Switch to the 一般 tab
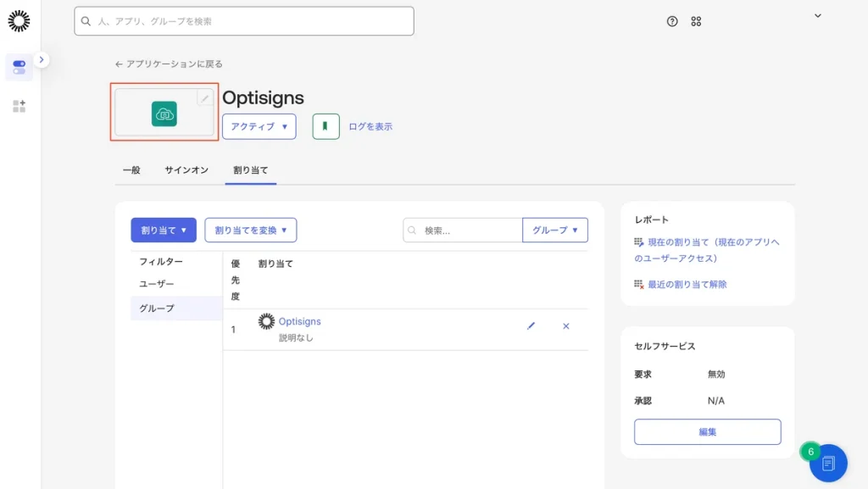868x489 pixels. (131, 170)
